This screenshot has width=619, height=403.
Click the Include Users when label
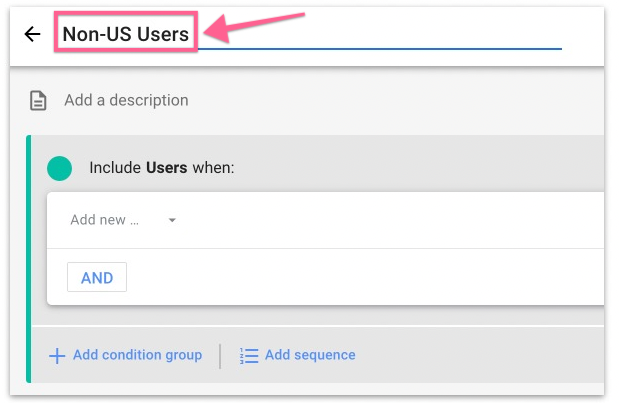click(161, 168)
